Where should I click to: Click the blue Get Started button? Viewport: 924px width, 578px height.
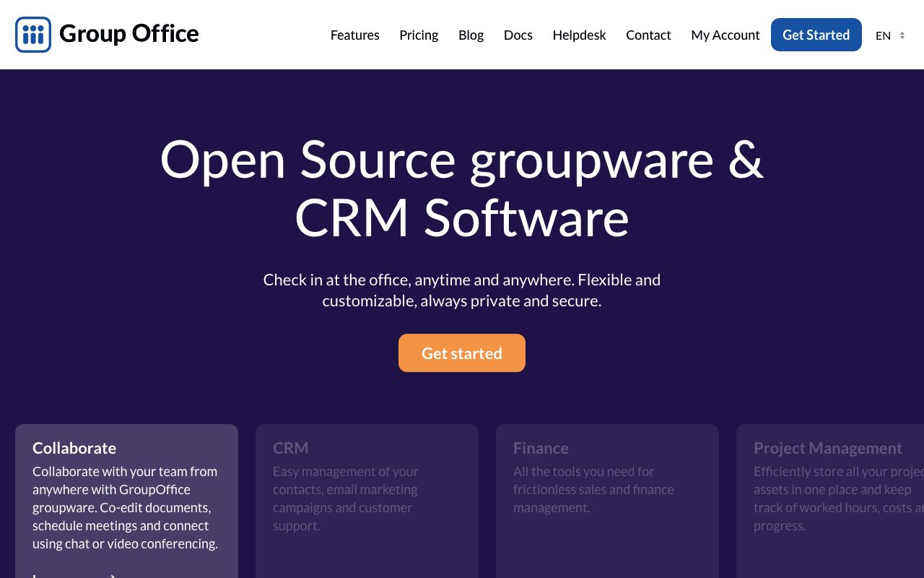coord(816,35)
